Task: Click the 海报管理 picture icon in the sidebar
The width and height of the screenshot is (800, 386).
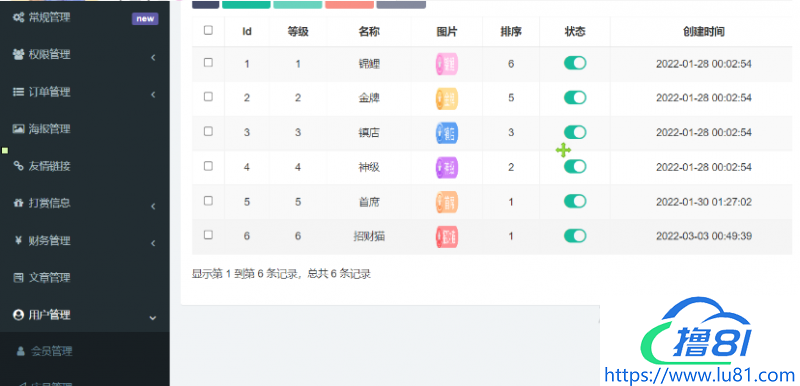Action: (18, 129)
